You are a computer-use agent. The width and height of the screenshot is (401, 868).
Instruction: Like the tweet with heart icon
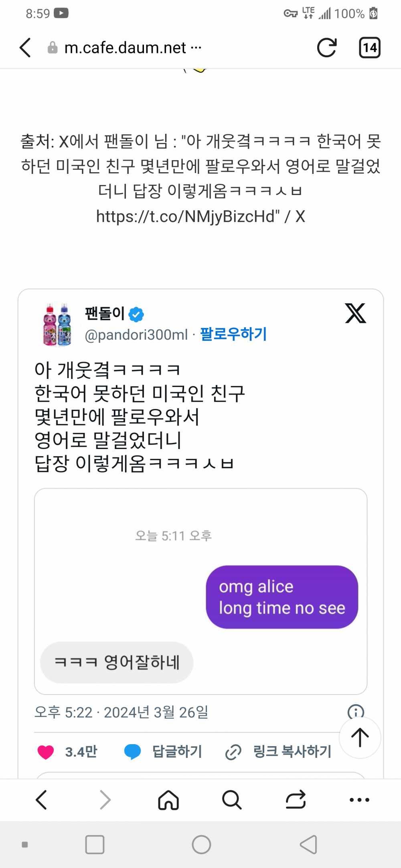46,752
